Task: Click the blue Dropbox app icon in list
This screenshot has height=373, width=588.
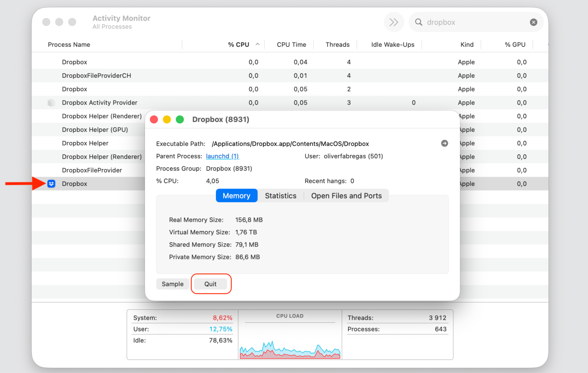Action: (x=51, y=184)
